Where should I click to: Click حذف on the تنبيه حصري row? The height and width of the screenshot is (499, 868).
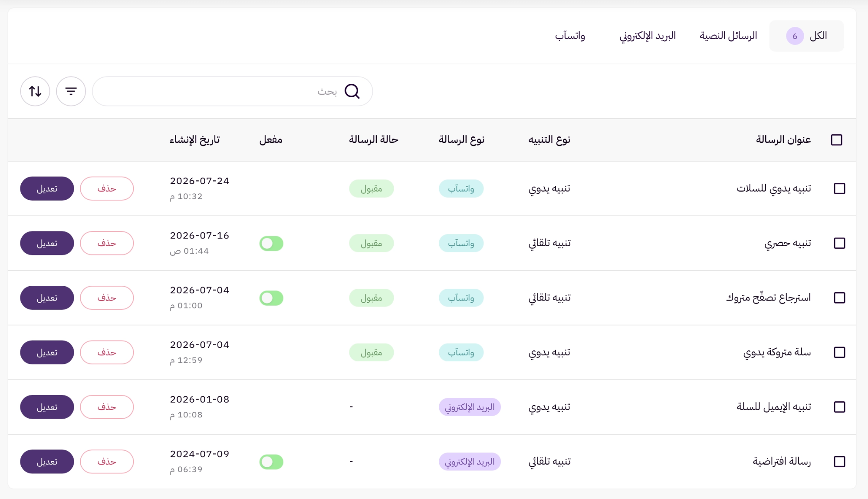tap(107, 243)
